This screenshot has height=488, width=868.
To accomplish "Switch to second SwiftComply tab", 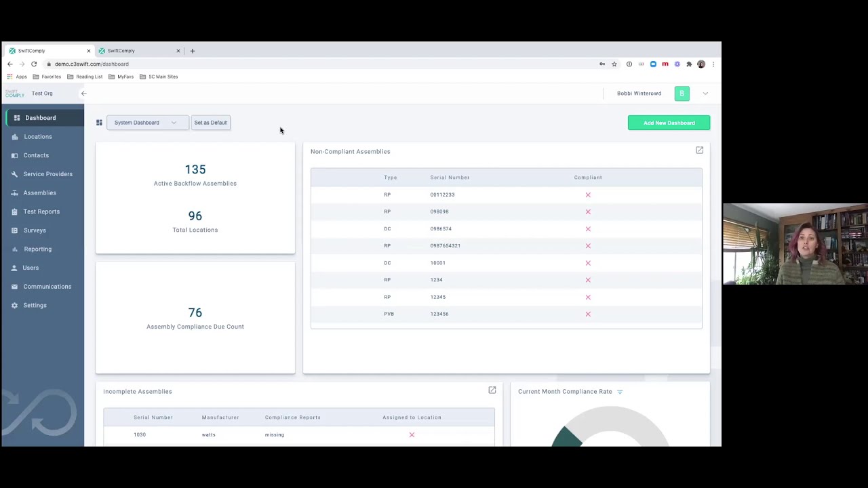I will (139, 51).
